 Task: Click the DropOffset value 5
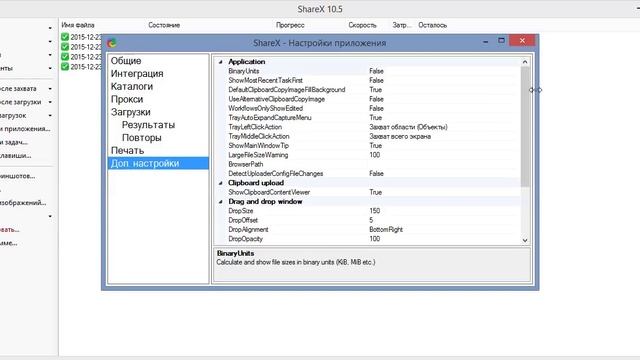(x=371, y=220)
